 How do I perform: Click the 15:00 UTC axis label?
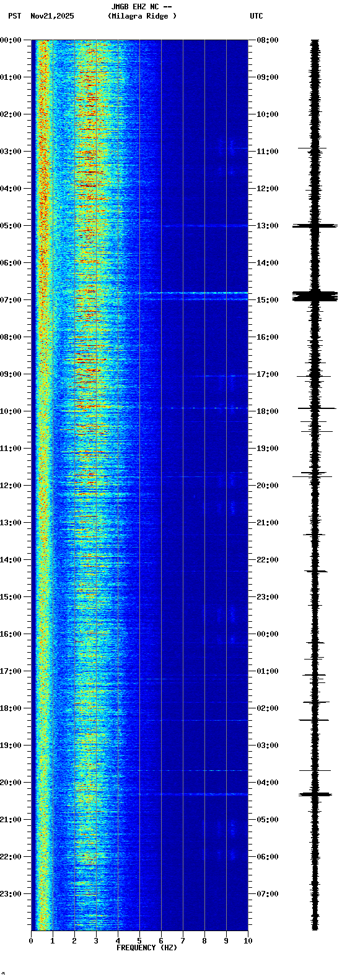268,300
